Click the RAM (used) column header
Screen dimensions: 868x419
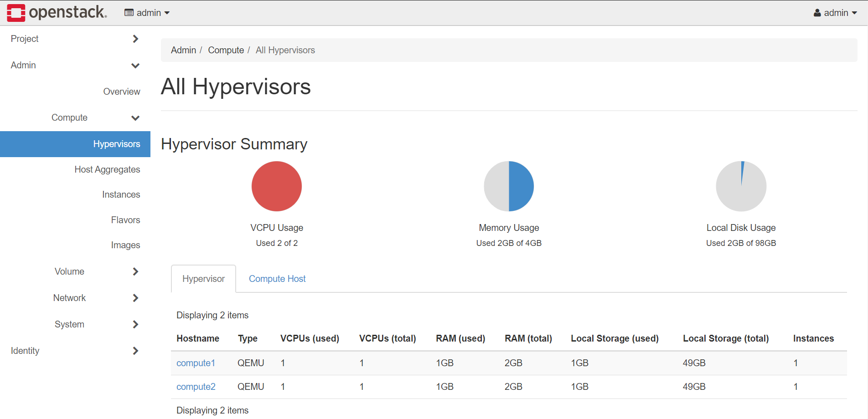click(x=460, y=338)
